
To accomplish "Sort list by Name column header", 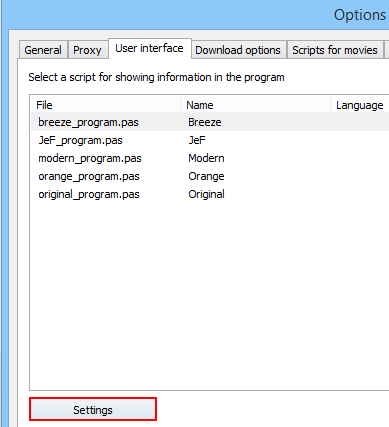I will tap(255, 105).
